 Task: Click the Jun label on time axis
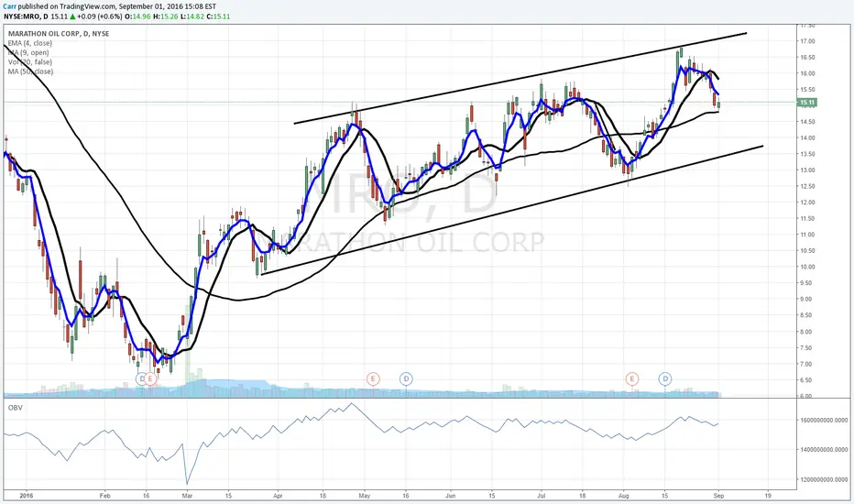pos(451,496)
